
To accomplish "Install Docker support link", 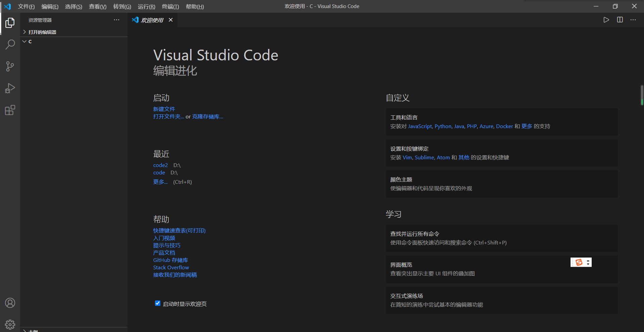I will 504,126.
